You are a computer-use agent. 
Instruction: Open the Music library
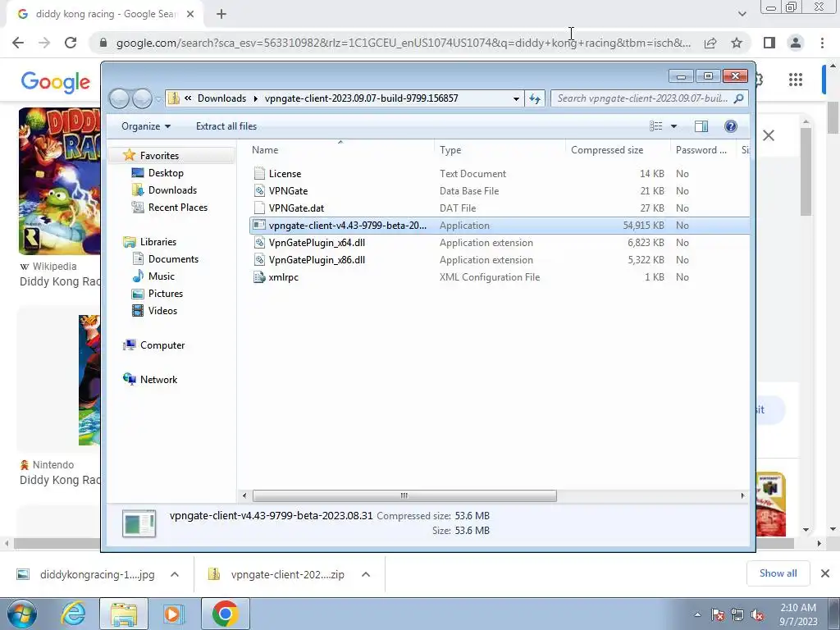pos(162,276)
